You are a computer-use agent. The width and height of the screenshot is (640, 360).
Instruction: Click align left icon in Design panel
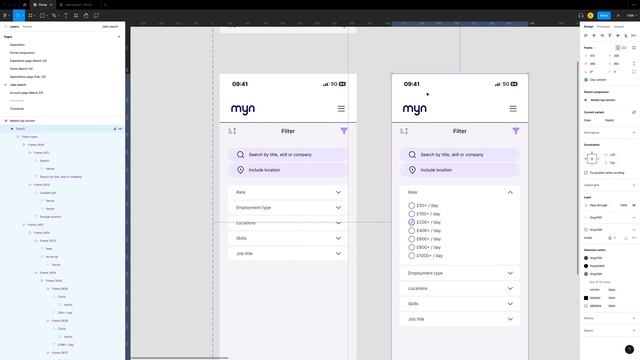pos(586,36)
